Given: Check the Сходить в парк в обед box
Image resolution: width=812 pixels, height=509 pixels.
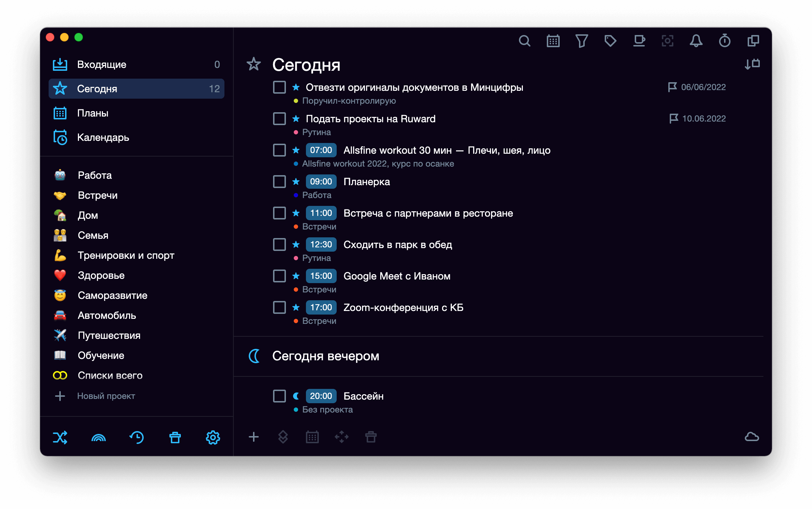Looking at the screenshot, I should [279, 244].
